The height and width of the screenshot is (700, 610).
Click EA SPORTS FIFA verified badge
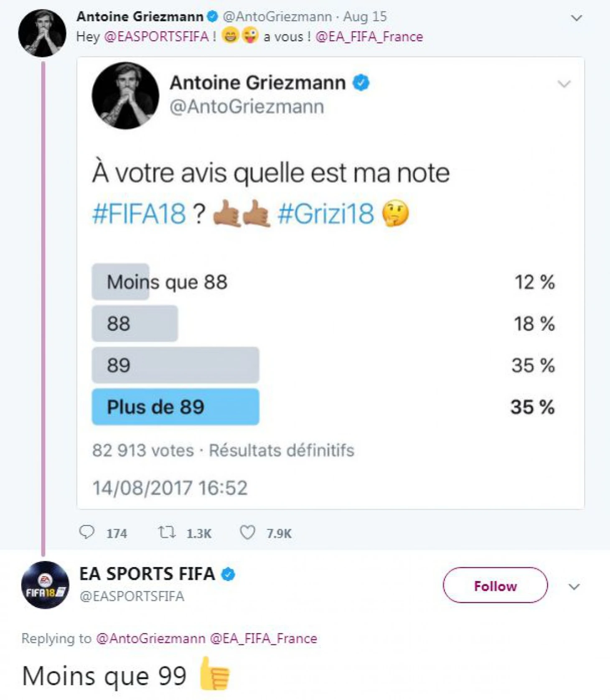click(229, 574)
